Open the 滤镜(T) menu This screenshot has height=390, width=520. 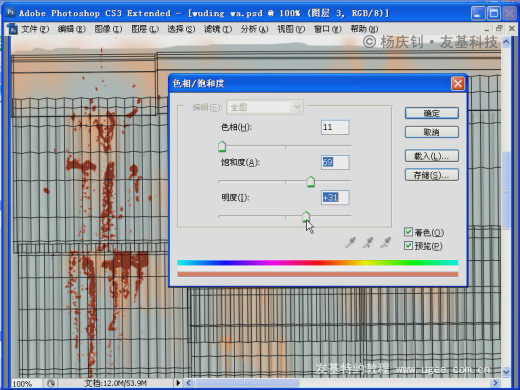(x=218, y=29)
